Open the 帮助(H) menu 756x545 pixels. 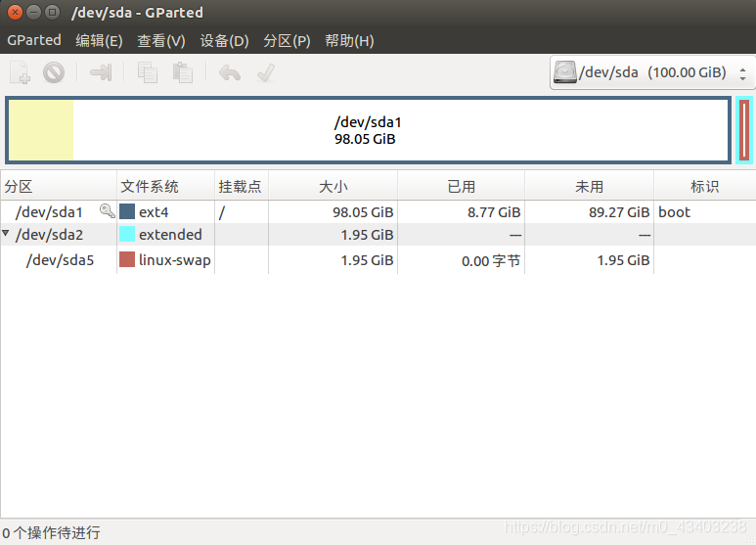click(349, 40)
